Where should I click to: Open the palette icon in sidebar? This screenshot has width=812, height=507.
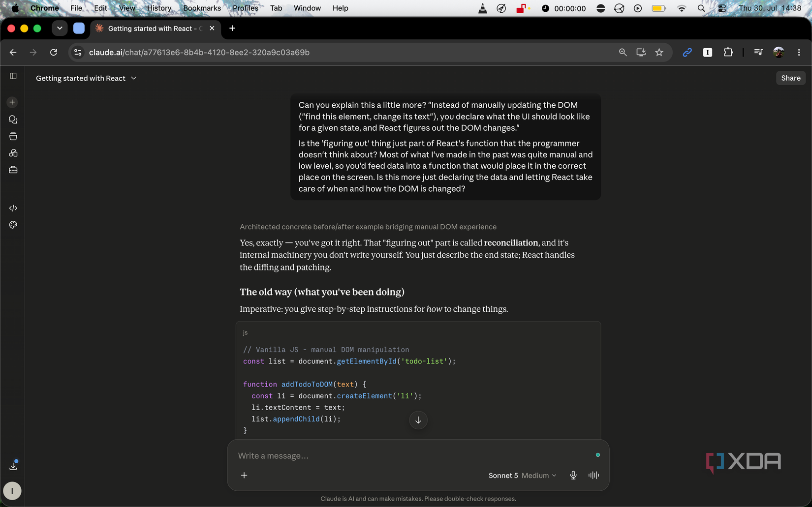13,225
